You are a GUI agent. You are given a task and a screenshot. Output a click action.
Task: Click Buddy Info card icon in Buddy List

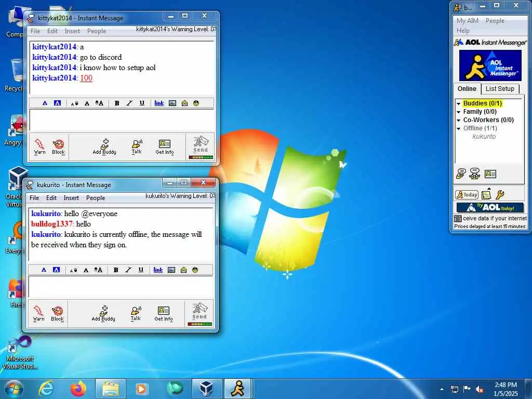pyautogui.click(x=490, y=174)
